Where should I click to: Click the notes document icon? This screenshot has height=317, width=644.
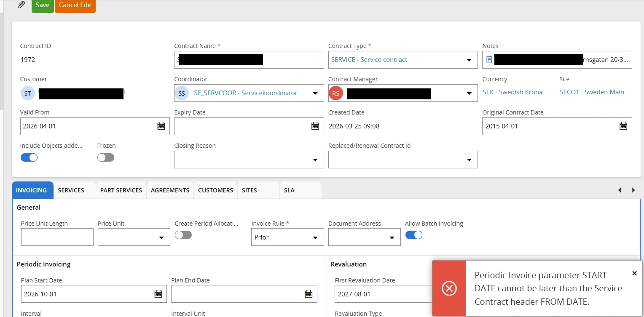tap(489, 60)
